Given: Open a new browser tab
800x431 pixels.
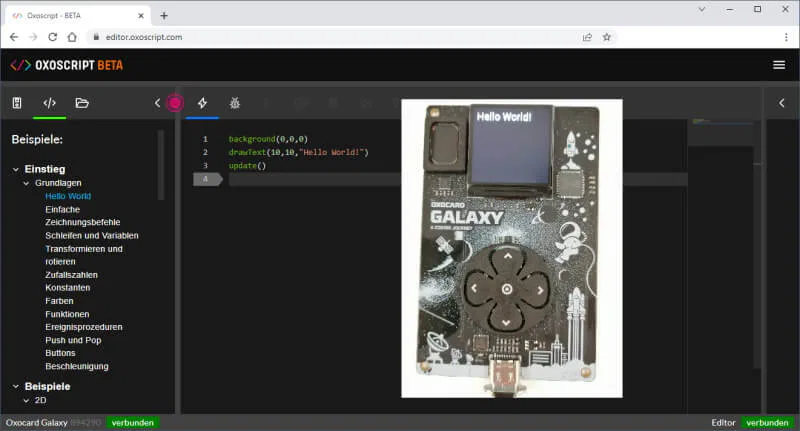Looking at the screenshot, I should [x=164, y=15].
